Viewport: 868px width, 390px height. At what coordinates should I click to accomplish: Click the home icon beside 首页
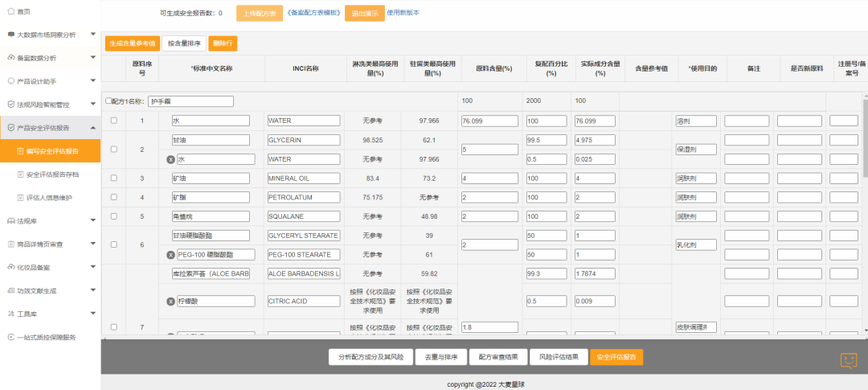click(11, 11)
